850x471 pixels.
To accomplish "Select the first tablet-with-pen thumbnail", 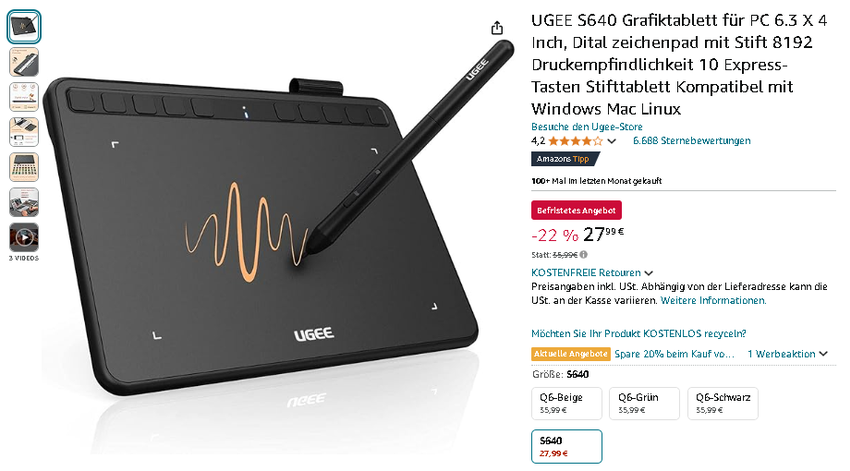I will click(24, 27).
